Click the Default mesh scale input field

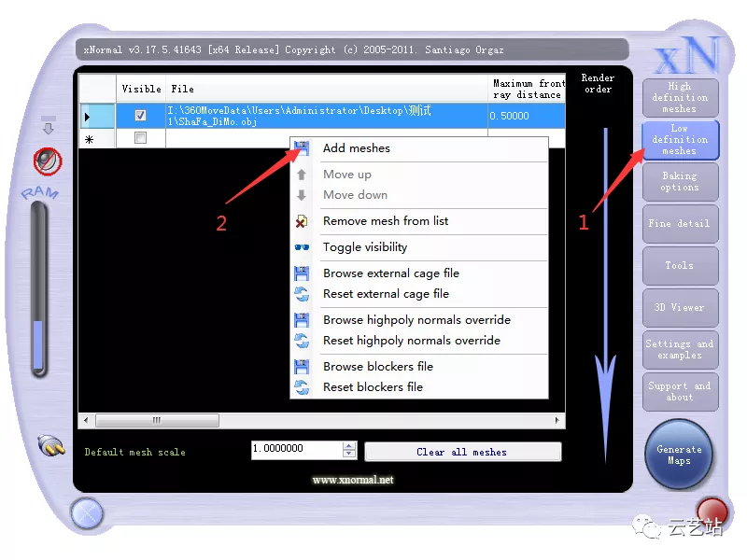(297, 450)
